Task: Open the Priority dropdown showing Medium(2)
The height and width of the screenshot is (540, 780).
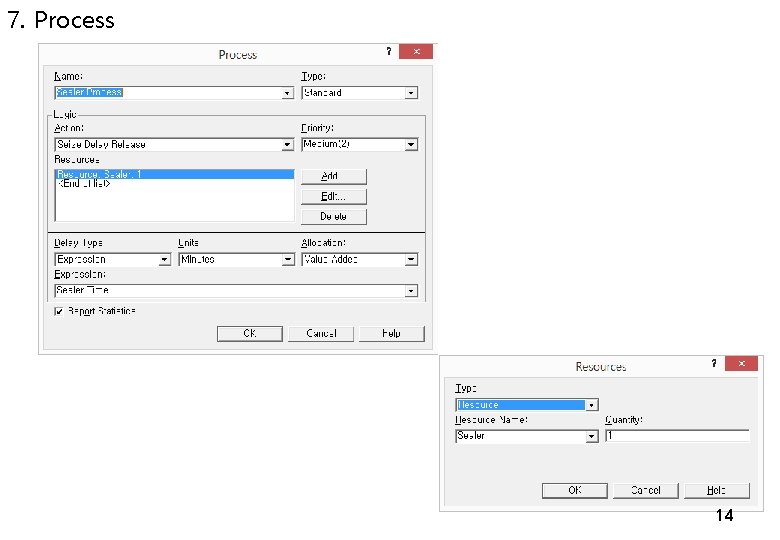Action: tap(411, 145)
